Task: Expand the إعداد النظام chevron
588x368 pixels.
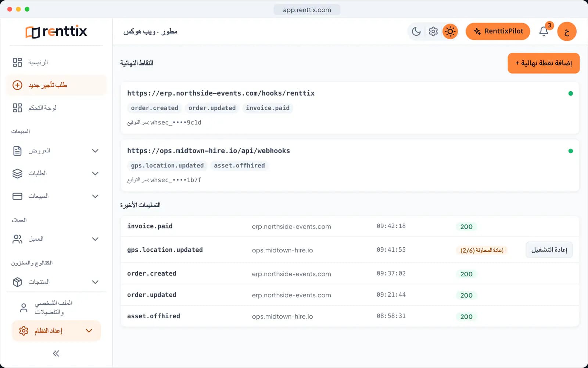Action: tap(89, 331)
